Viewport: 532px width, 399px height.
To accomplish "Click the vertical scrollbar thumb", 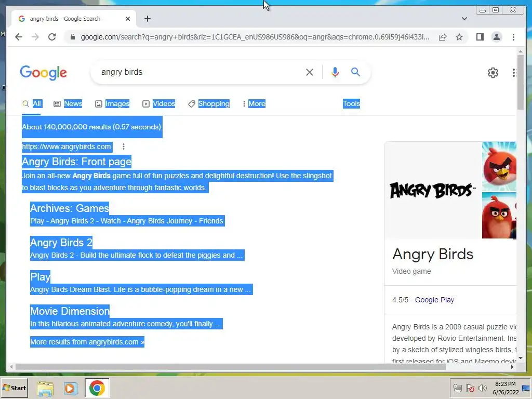I will pos(521,82).
